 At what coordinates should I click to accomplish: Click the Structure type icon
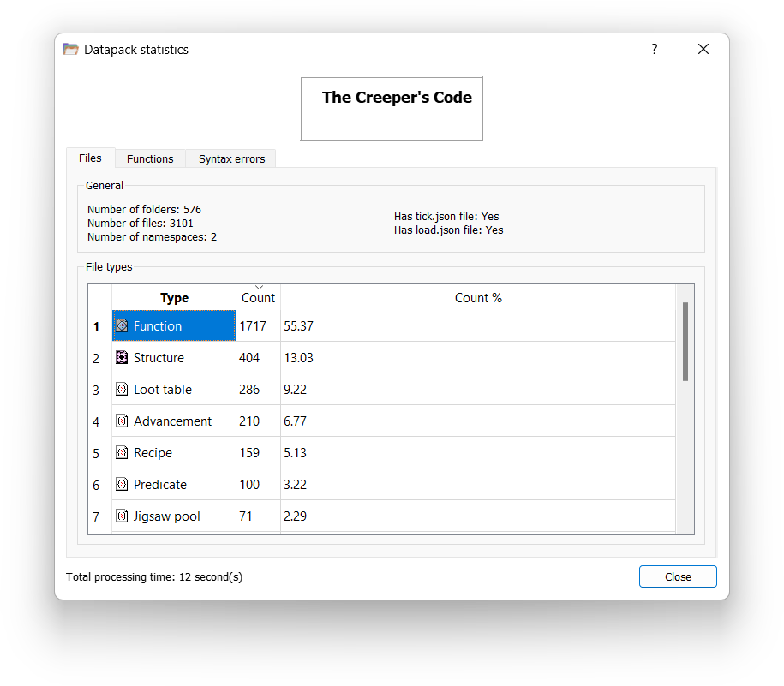pyautogui.click(x=122, y=357)
